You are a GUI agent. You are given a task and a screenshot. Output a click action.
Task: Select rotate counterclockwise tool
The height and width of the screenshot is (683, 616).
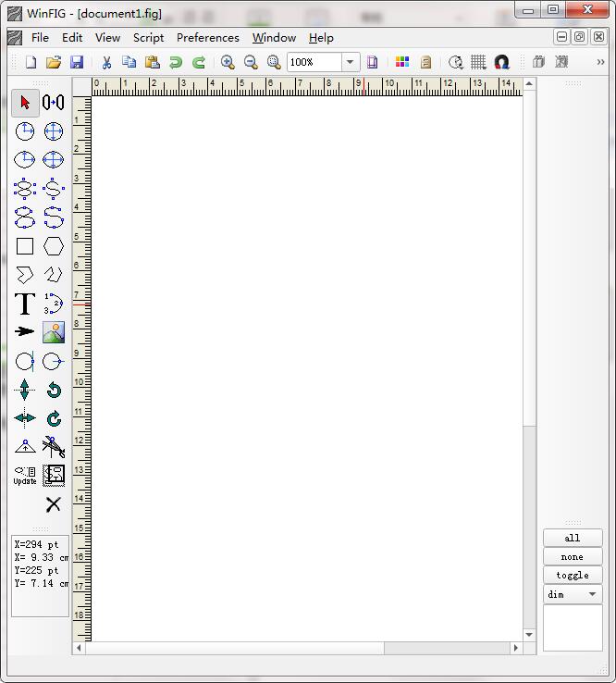click(53, 390)
